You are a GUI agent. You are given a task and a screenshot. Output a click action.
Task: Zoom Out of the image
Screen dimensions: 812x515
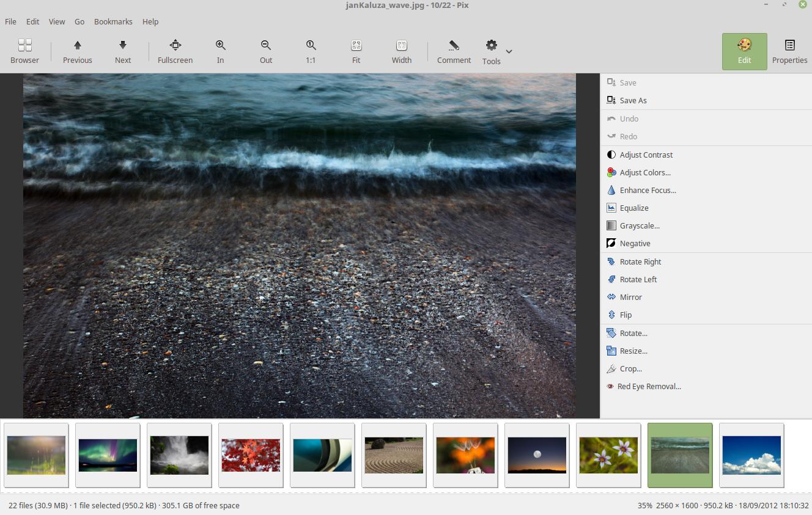[266, 51]
